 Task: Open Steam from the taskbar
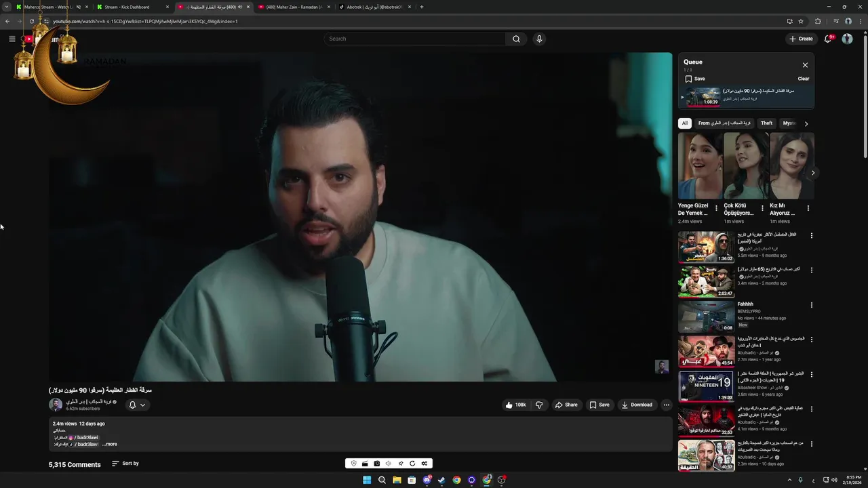(x=441, y=480)
